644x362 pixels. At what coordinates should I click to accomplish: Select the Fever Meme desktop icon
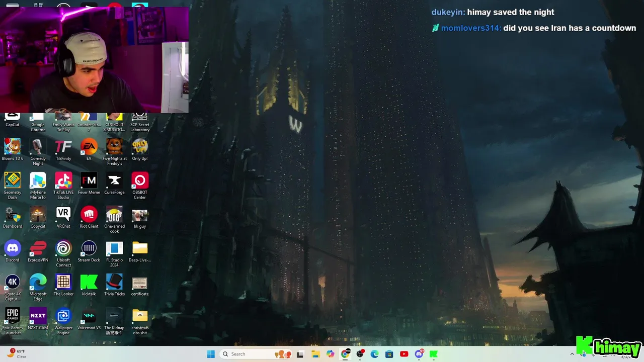pyautogui.click(x=89, y=184)
